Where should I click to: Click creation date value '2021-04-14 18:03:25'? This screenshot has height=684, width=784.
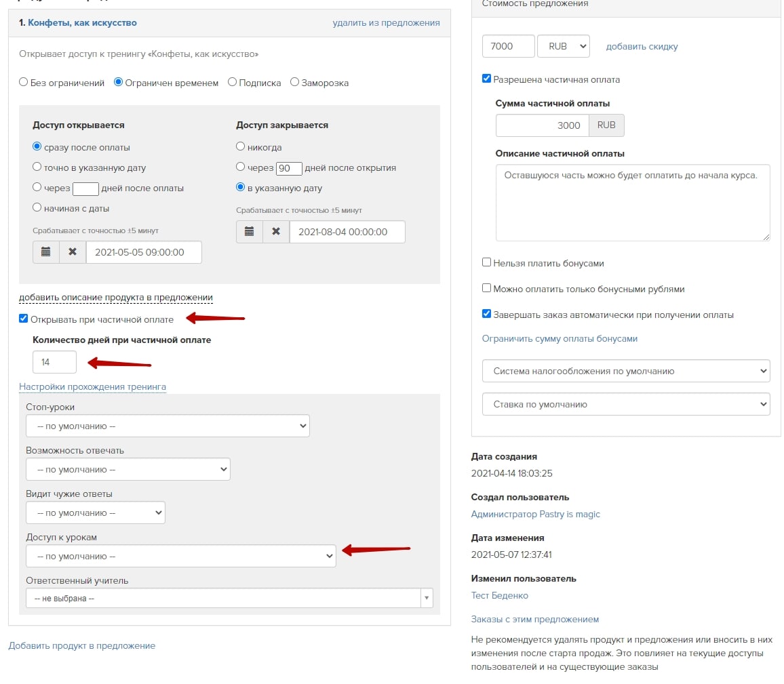(x=511, y=473)
